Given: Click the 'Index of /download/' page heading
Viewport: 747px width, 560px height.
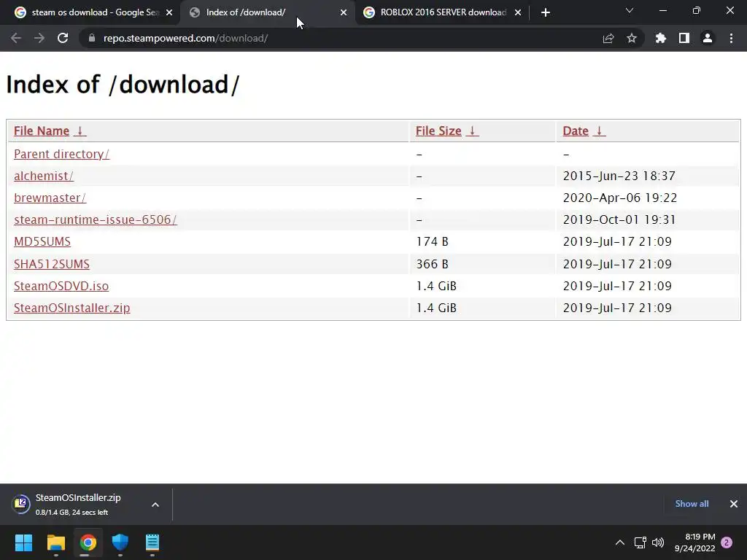Looking at the screenshot, I should [x=123, y=85].
